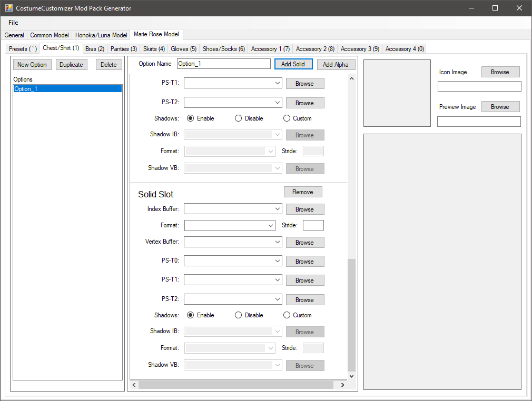
Task: Click the Solid Slot Stride field
Action: click(313, 225)
